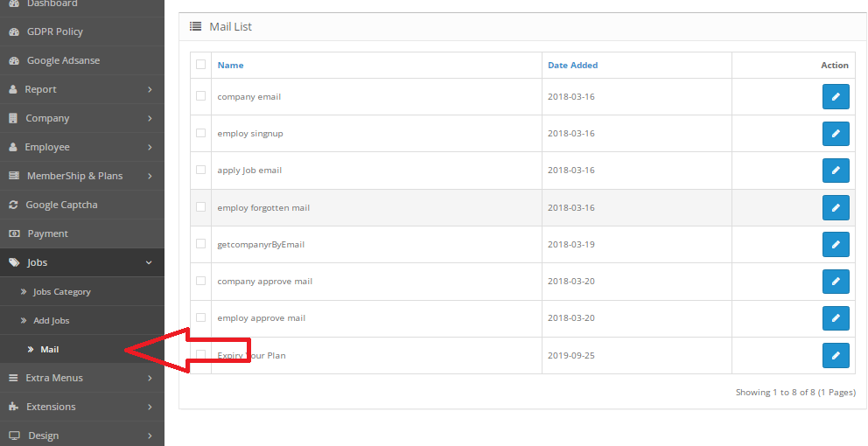Edit employ forgotten mail entry
Screen dimensions: 868x446
pyautogui.click(x=836, y=208)
